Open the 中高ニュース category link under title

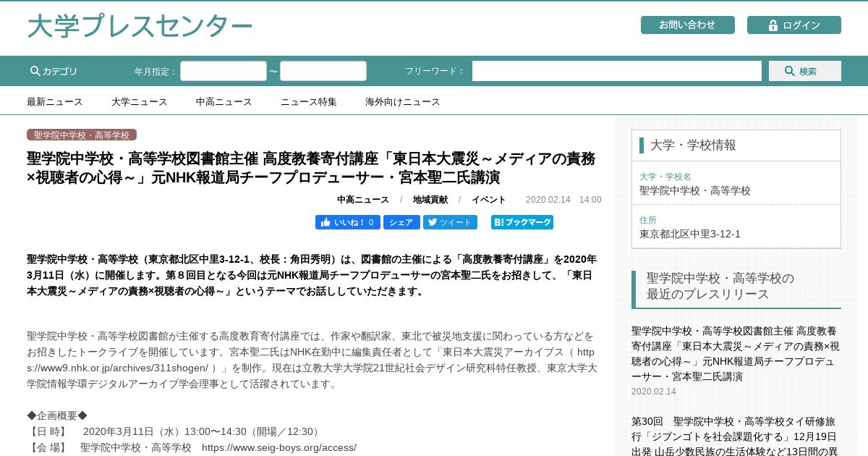click(363, 200)
